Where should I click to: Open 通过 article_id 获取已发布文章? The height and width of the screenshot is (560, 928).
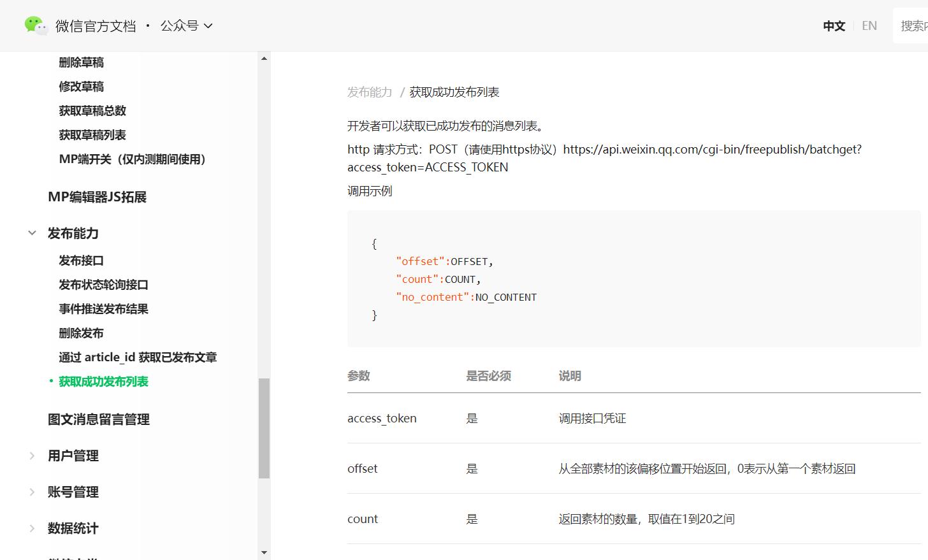coord(138,357)
